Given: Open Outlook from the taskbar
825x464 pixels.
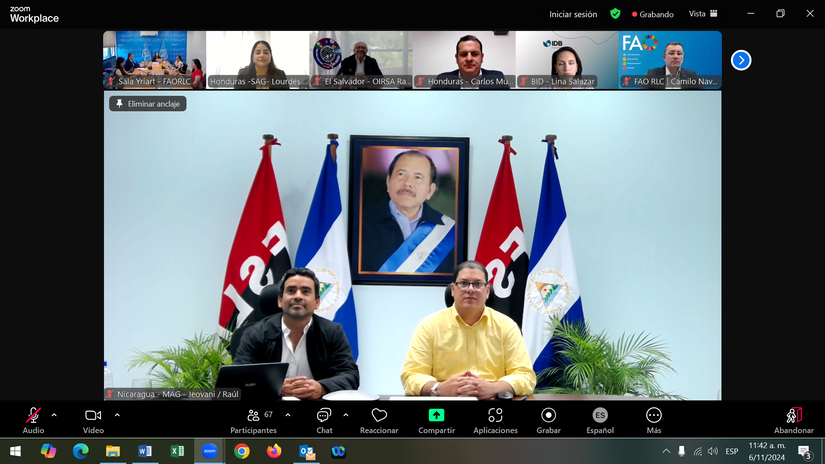Looking at the screenshot, I should tap(306, 451).
